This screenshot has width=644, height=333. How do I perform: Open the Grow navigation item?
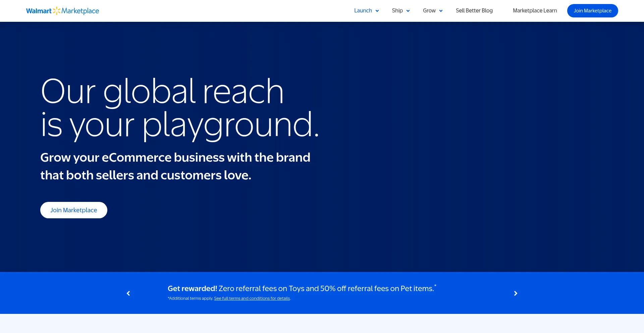tap(429, 10)
